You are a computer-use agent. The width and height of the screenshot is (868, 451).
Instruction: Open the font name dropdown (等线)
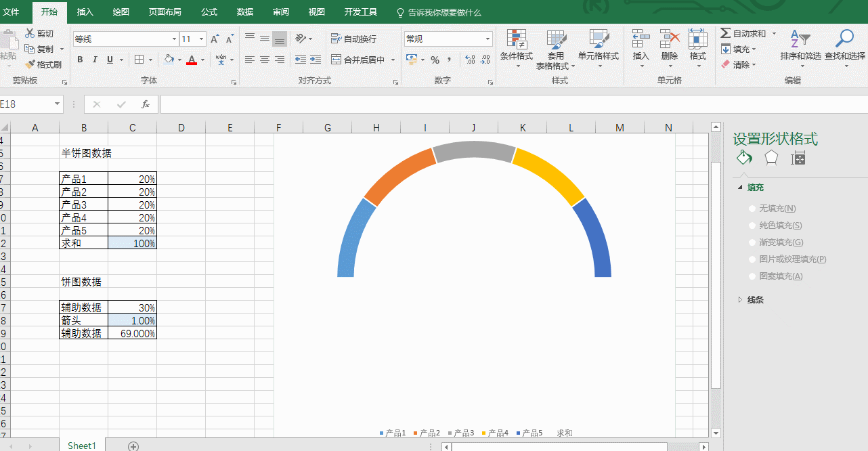pyautogui.click(x=173, y=39)
